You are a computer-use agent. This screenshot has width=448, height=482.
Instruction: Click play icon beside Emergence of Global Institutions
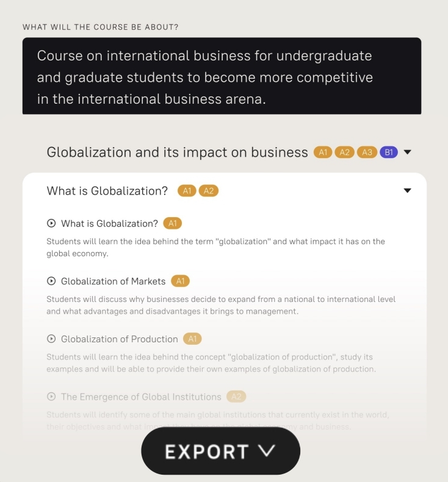(x=51, y=397)
